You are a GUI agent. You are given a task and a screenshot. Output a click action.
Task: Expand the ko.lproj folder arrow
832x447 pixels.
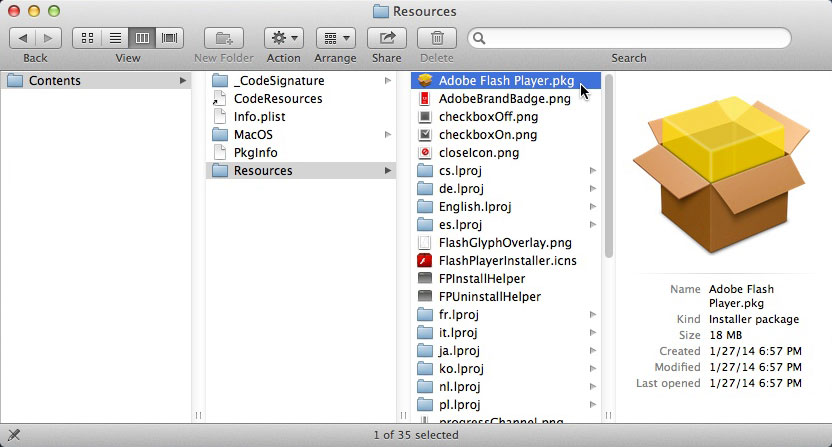click(x=593, y=368)
